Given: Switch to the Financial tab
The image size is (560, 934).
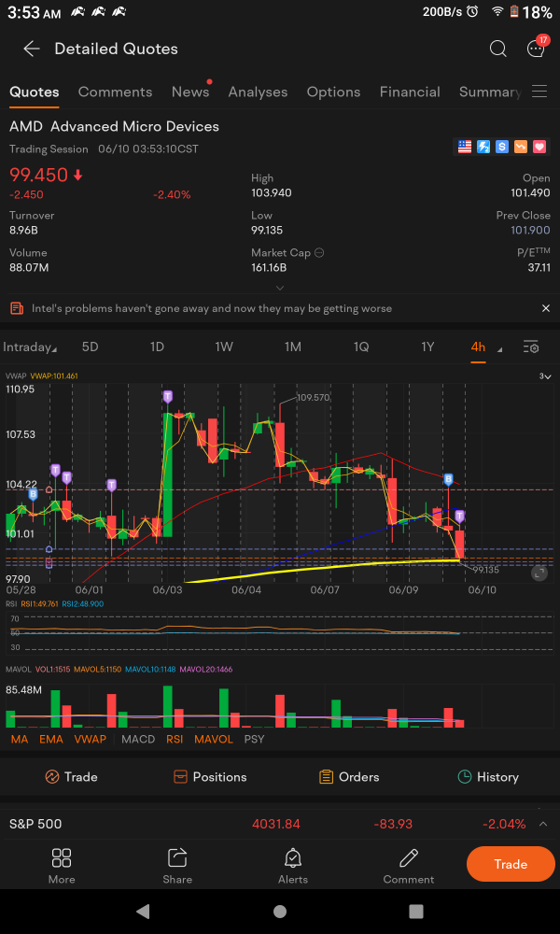Looking at the screenshot, I should [410, 92].
